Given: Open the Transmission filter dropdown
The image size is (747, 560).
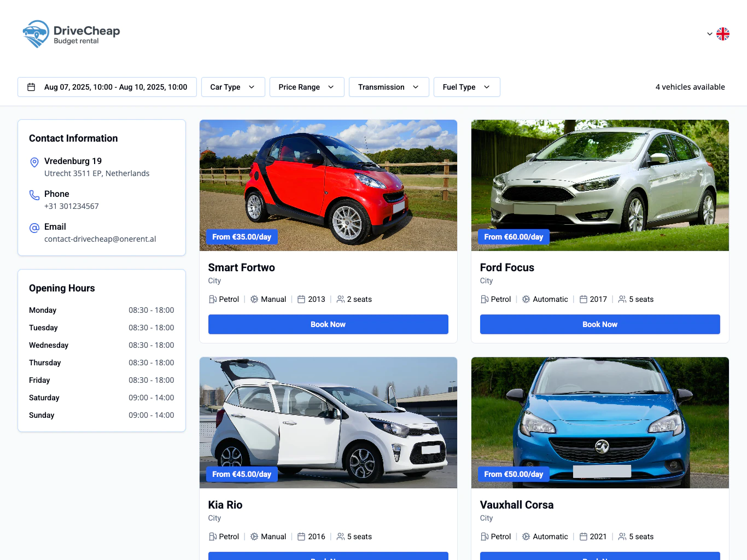Looking at the screenshot, I should [389, 87].
